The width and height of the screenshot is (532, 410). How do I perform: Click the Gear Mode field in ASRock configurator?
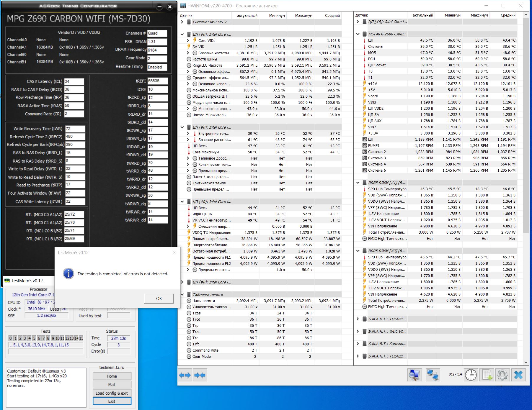157,58
